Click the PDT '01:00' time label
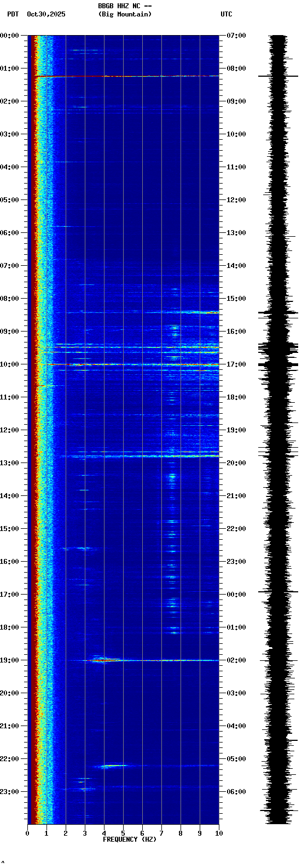The width and height of the screenshot is (302, 868). (x=9, y=68)
